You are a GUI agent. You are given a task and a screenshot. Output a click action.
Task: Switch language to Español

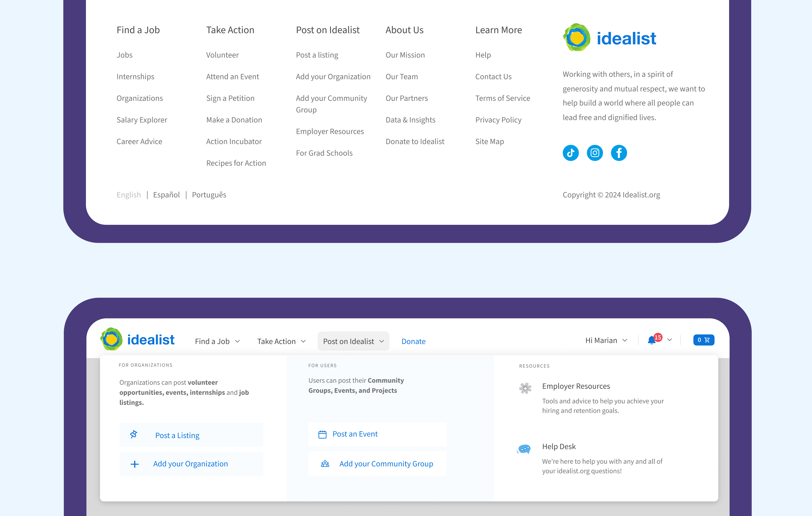click(166, 195)
